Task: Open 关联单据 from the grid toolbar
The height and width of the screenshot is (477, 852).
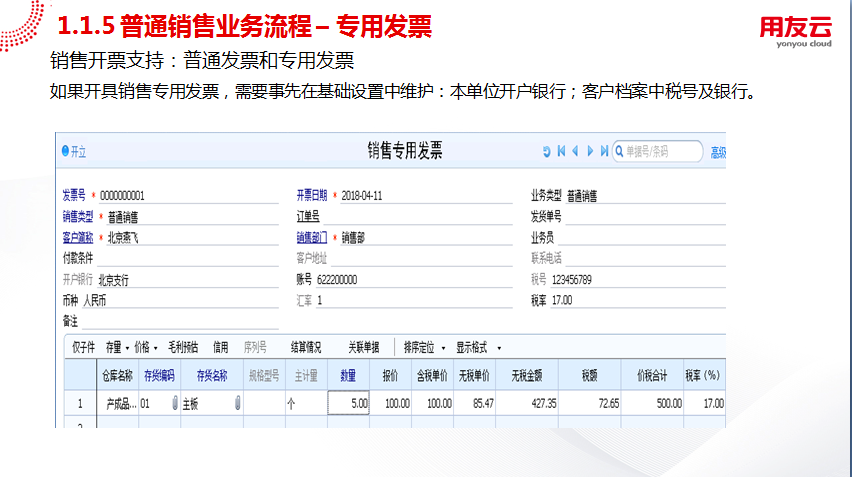Action: (x=363, y=348)
